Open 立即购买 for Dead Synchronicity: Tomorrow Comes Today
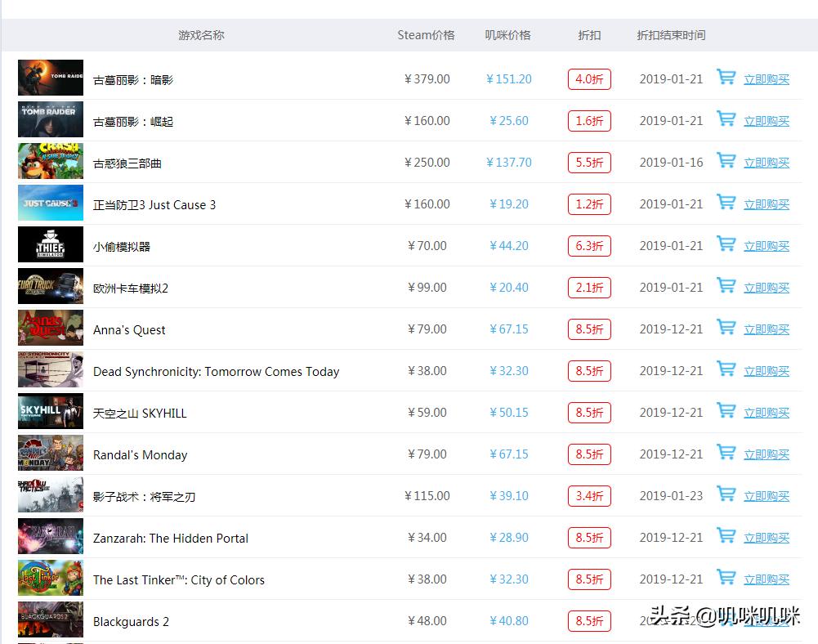 click(767, 370)
